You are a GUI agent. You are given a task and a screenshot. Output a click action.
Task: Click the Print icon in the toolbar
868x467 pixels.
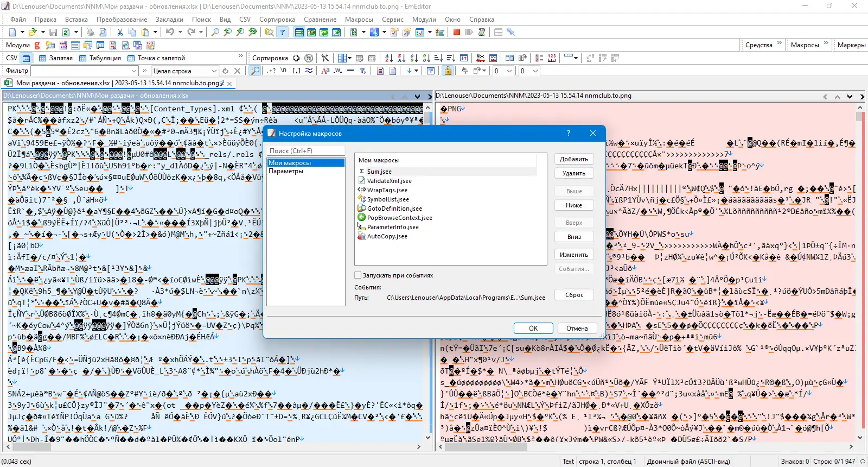coord(90,33)
